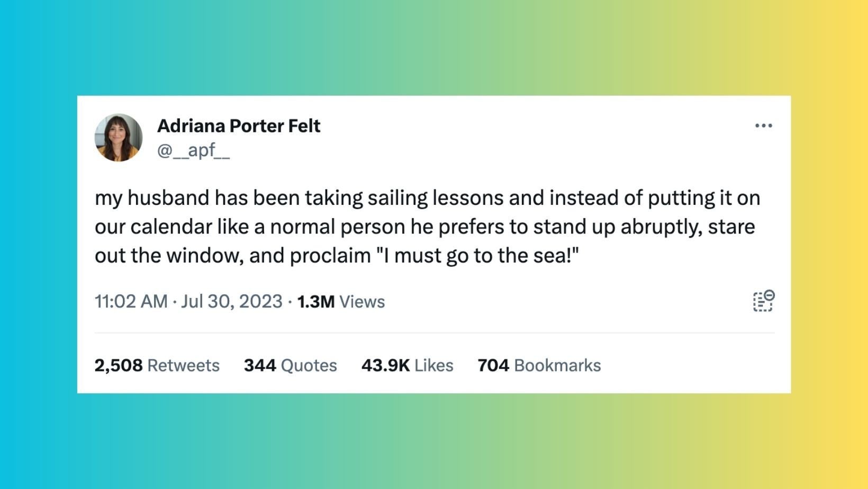Click the divider line above the Retweets count
Image resolution: width=868 pixels, height=489 pixels.
434,333
